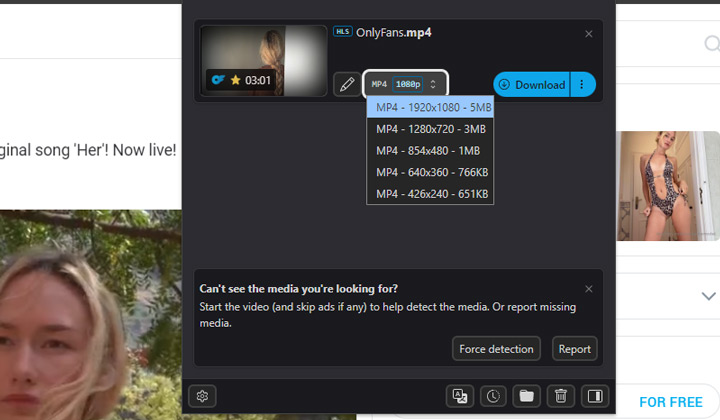The image size is (720, 420).
Task: Dismiss the OnlyFans.mp4 media entry
Action: point(589,34)
